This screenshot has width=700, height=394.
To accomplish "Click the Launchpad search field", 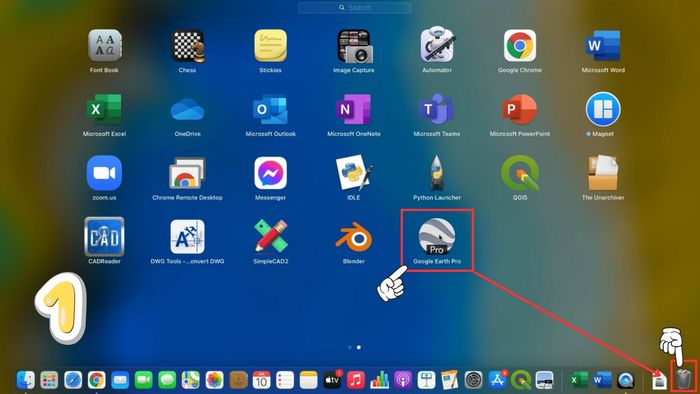I will coord(355,8).
